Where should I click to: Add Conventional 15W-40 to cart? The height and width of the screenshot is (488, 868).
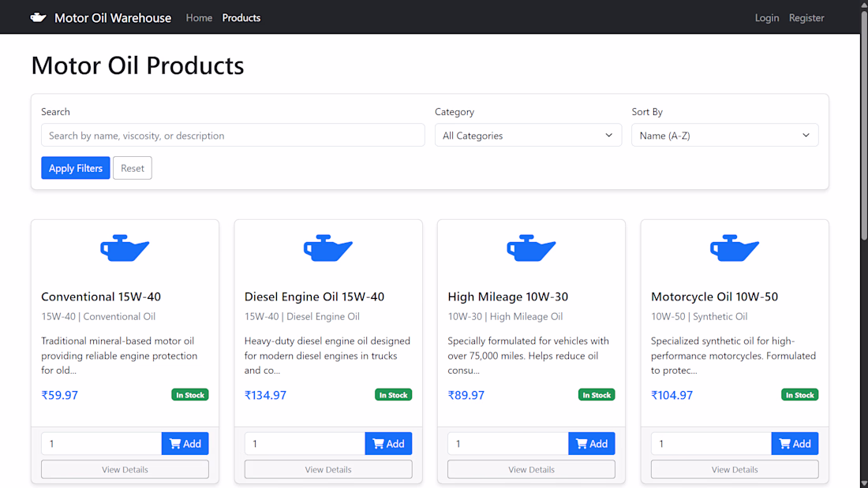coord(185,443)
